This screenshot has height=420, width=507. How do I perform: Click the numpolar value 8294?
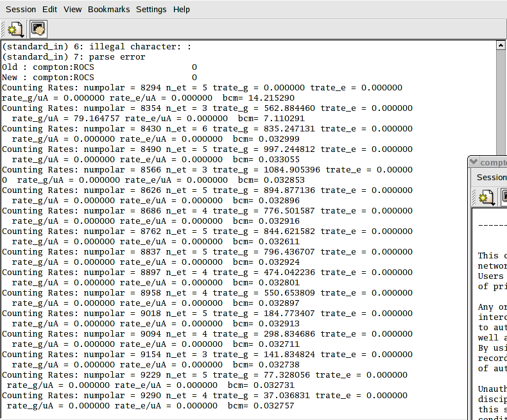[x=150, y=88]
